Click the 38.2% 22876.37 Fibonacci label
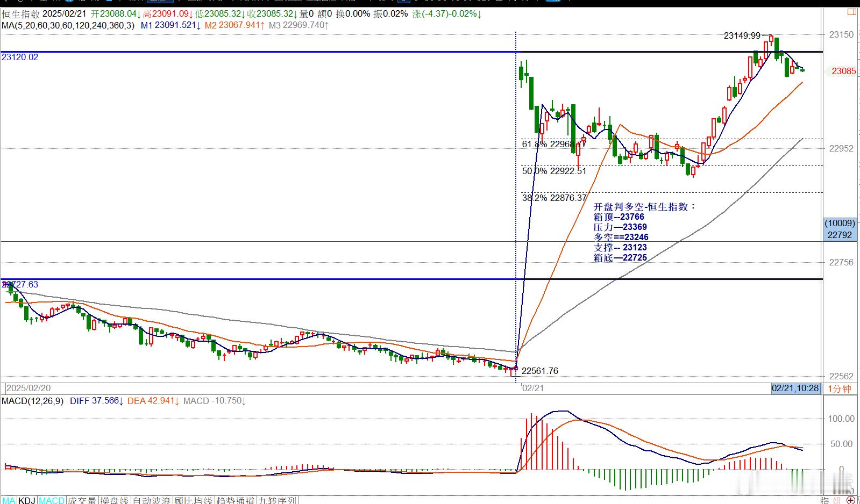860x504 pixels. pos(554,198)
